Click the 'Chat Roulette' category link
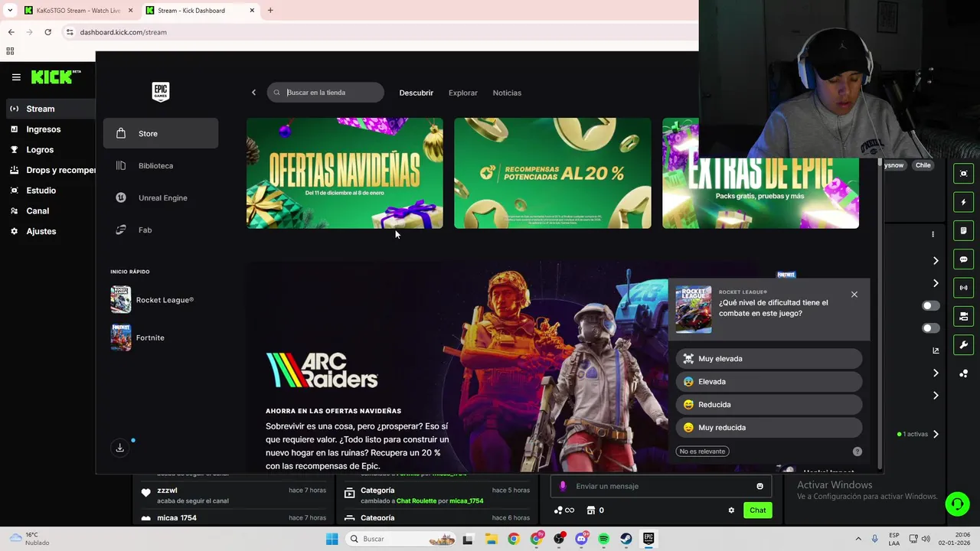 (418, 501)
